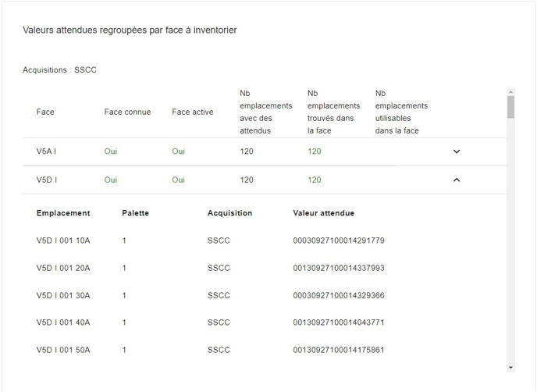Select the V5A I face name
The width and height of the screenshot is (537, 392).
tap(46, 151)
